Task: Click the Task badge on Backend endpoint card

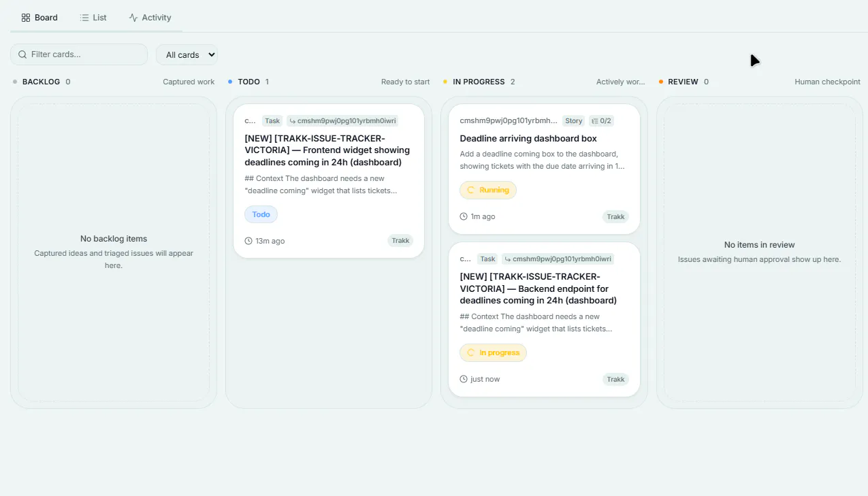Action: pyautogui.click(x=487, y=259)
